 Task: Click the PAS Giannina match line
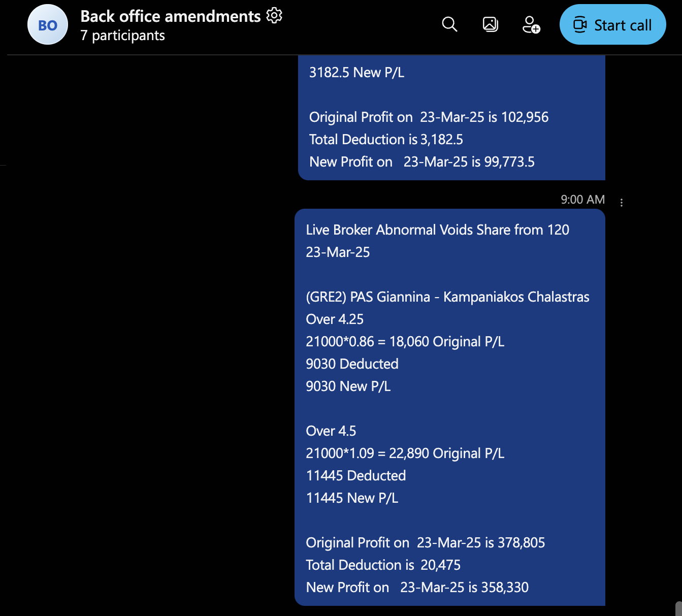click(x=447, y=297)
